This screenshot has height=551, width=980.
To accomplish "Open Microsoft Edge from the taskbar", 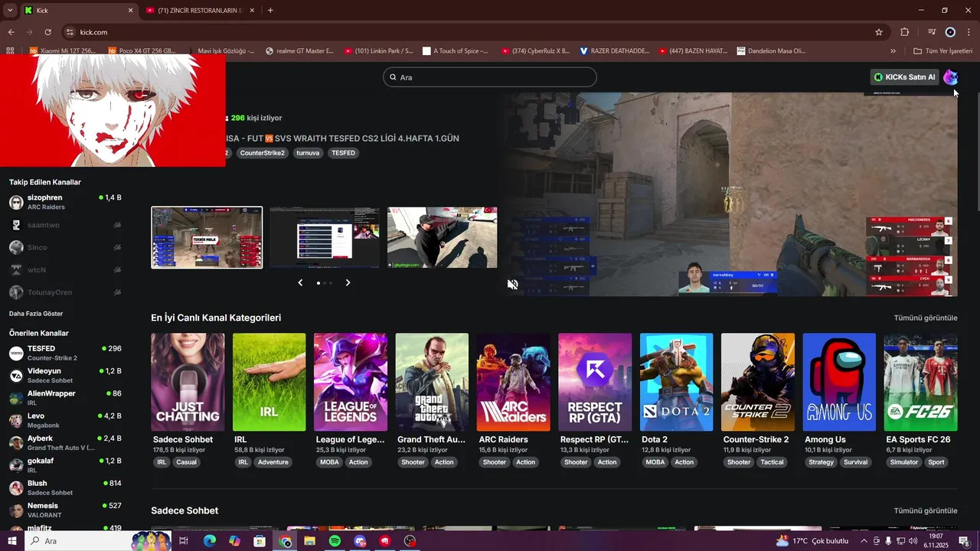I will [209, 541].
